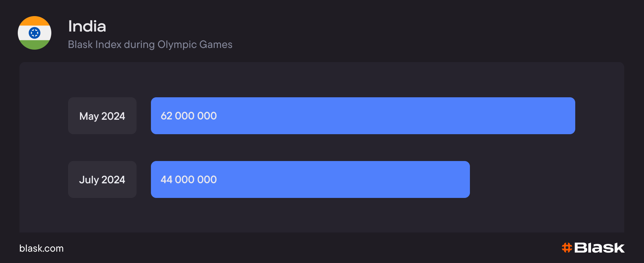Click the word "Games" in the subtitle
The image size is (644, 263).
pyautogui.click(x=216, y=45)
